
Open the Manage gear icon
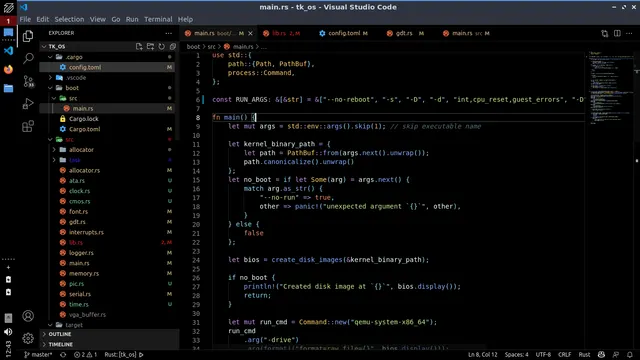tap(28, 338)
